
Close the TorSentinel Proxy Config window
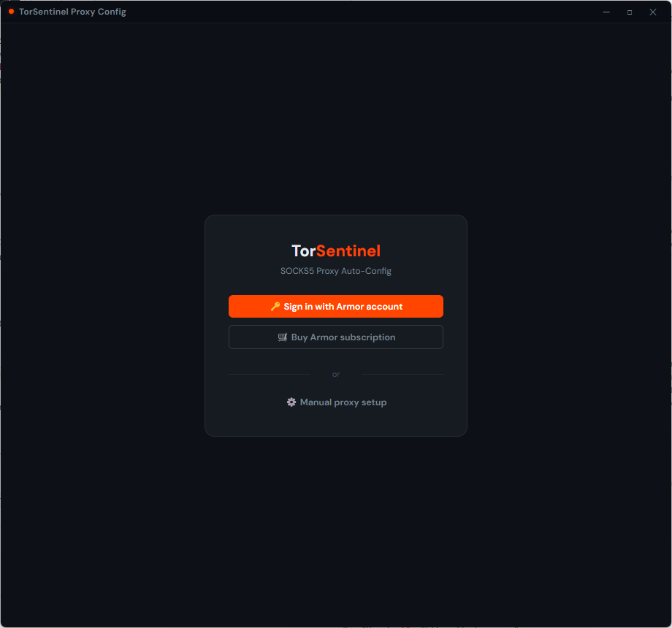652,12
